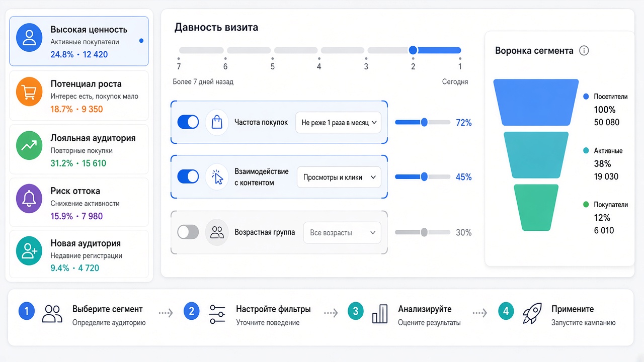
Task: Open the info icon next to Воронка сегмента
Action: click(x=584, y=51)
